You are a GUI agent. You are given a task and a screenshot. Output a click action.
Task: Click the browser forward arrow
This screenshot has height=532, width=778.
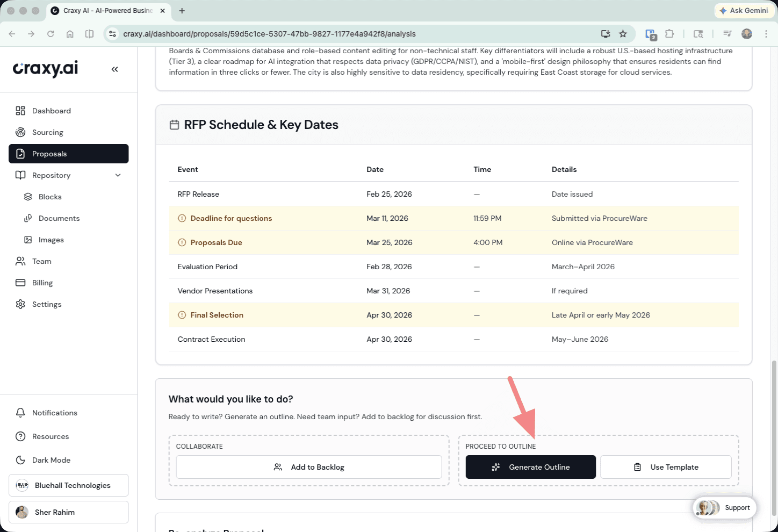(31, 34)
